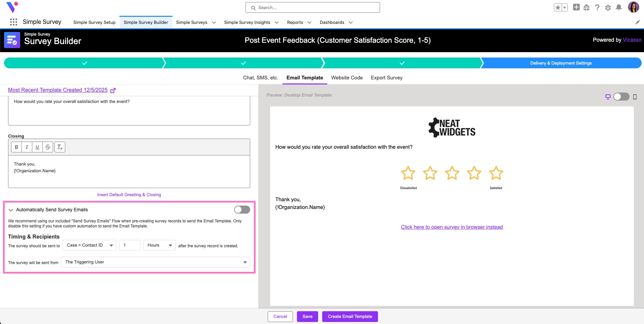Click the delay number input field

coord(130,245)
